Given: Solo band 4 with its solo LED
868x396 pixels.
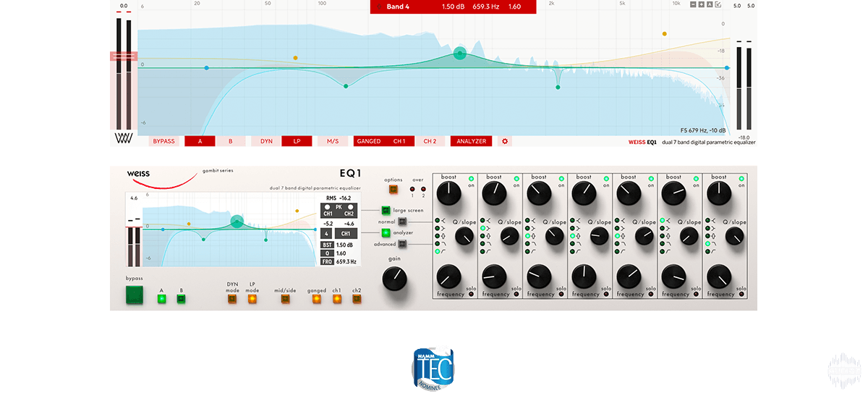Looking at the screenshot, I should tap(606, 295).
